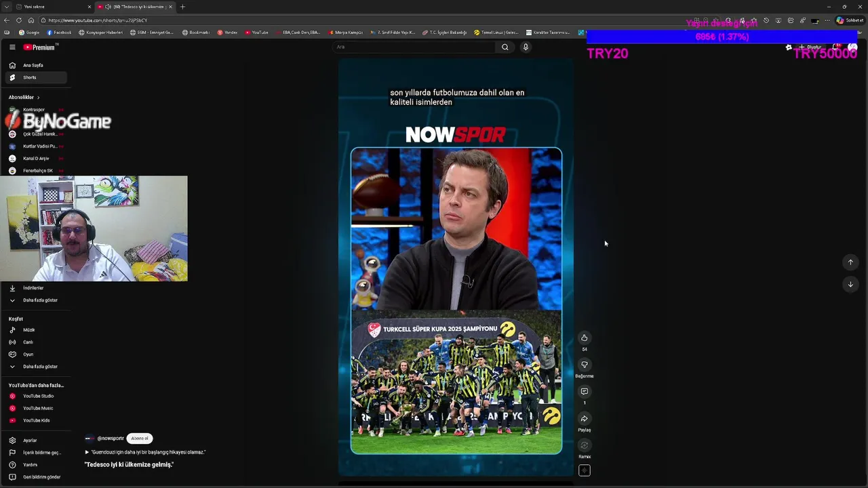This screenshot has height=488, width=868.
Task: Go back with browser back arrow
Action: click(x=7, y=20)
